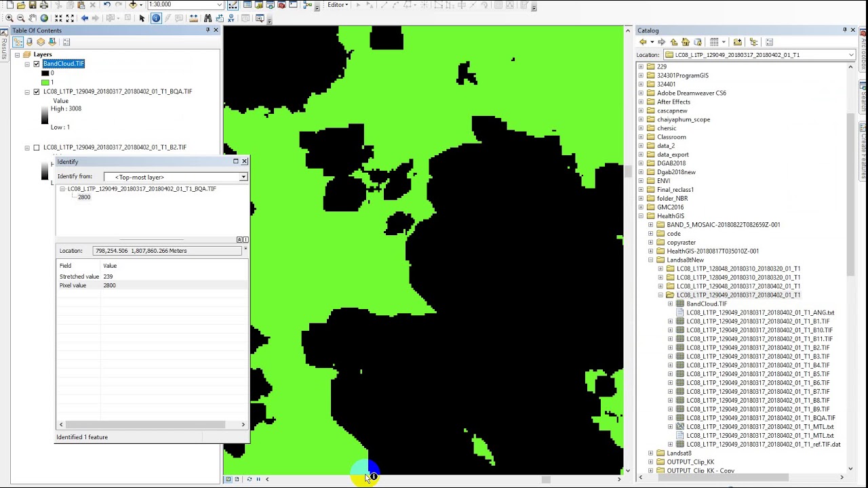The image size is (868, 488).
Task: Select the Measure tool
Action: point(193,18)
